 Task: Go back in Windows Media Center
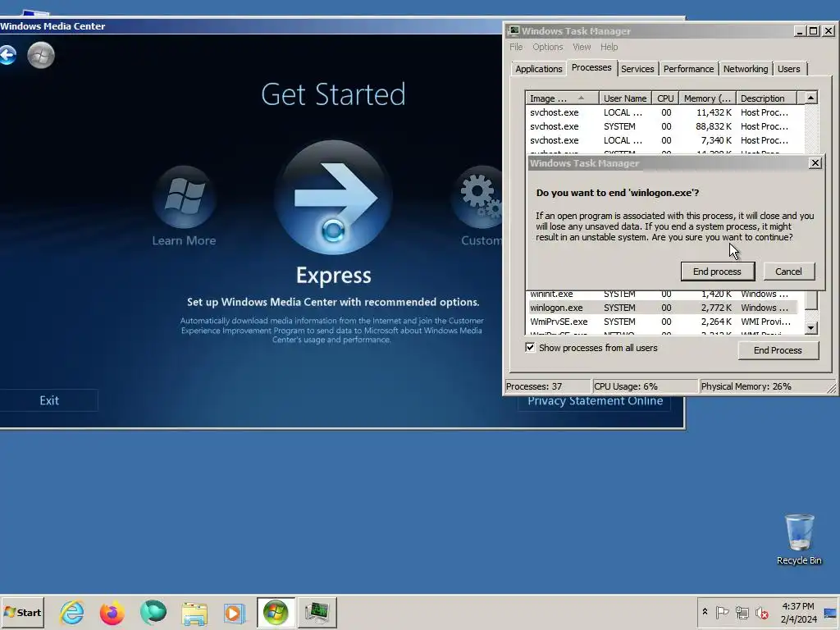[7, 55]
